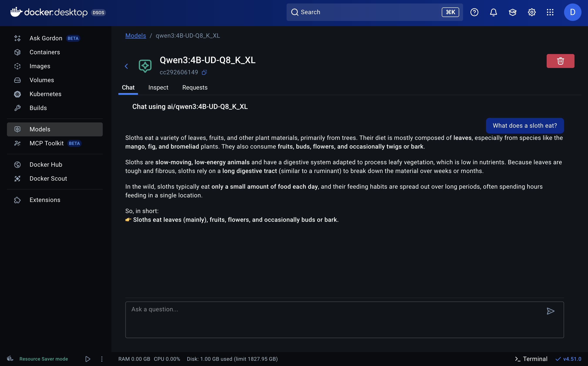Open the engine options three-dot menu
This screenshot has height=366, width=588.
pyautogui.click(x=102, y=359)
